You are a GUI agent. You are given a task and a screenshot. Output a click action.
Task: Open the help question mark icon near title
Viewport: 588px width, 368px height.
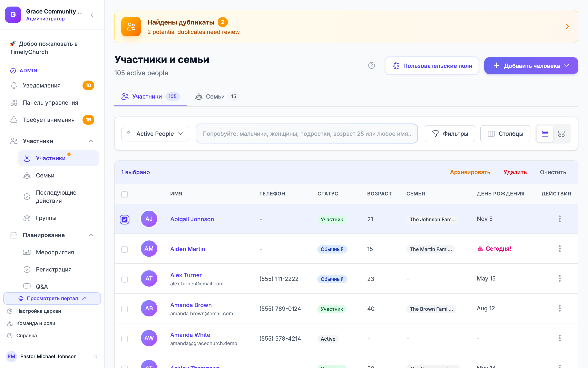tap(371, 65)
